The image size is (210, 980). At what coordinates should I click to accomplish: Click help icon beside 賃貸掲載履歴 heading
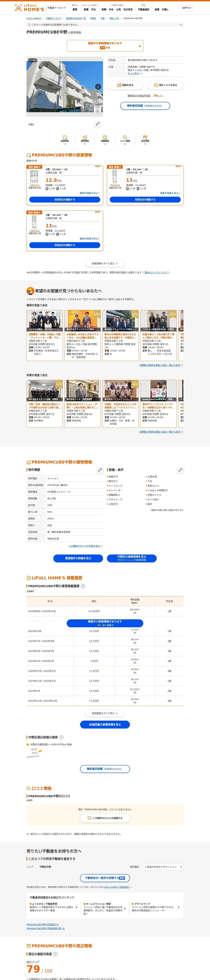(x=83, y=586)
